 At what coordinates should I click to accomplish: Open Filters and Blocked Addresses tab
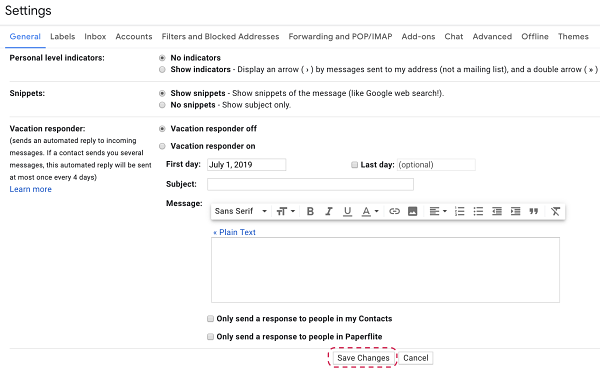point(220,36)
